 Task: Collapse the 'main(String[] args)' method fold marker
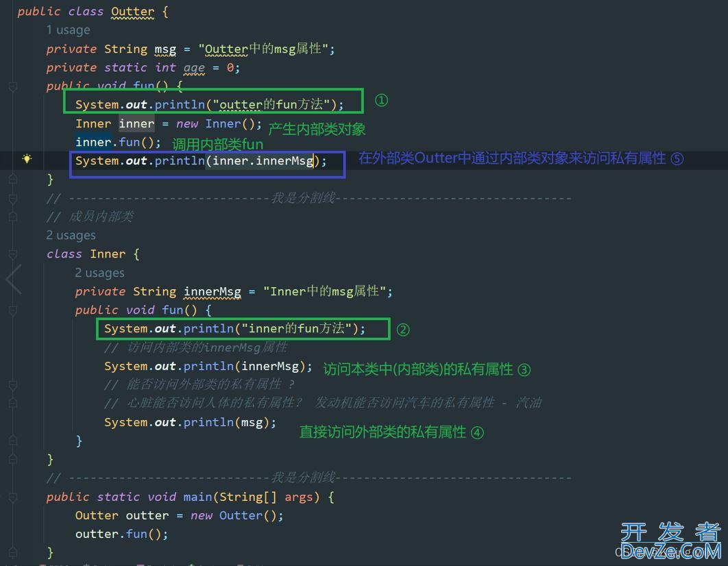tap(13, 497)
